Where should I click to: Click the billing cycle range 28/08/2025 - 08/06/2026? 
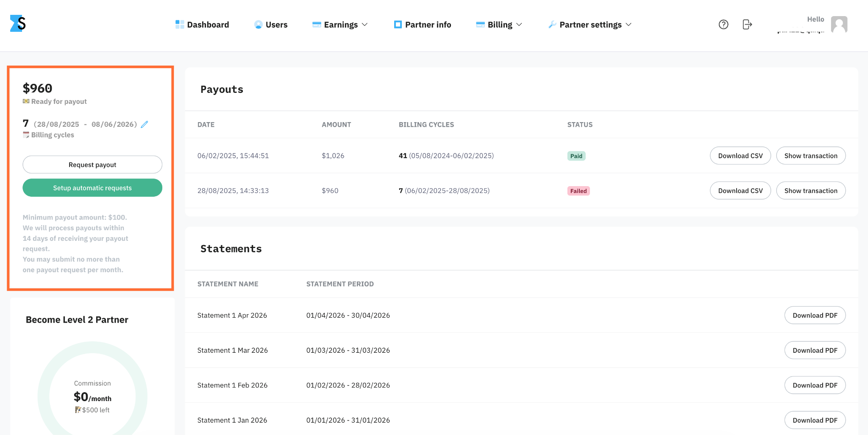[85, 124]
